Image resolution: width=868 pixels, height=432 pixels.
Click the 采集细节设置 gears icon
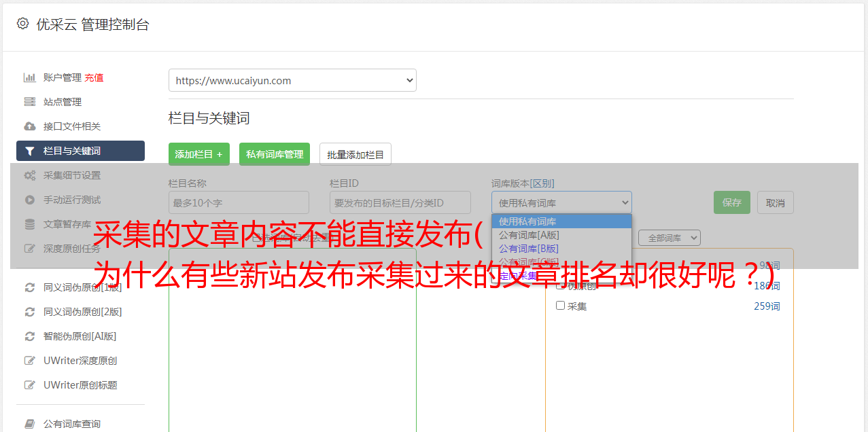coord(29,175)
